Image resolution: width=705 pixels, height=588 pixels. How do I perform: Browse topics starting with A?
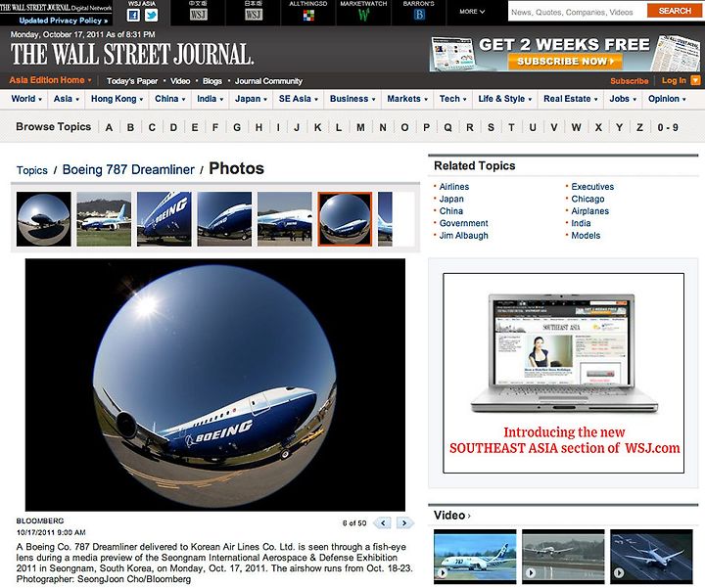click(x=109, y=127)
